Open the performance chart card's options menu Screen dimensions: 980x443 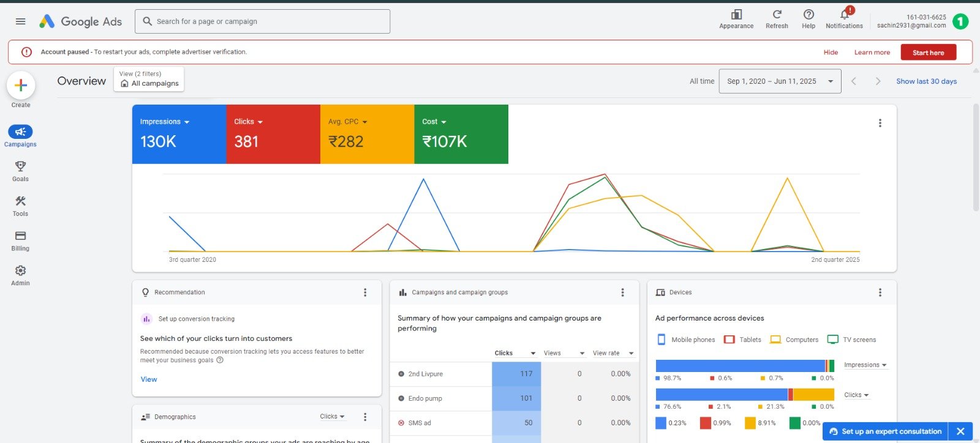(x=880, y=123)
